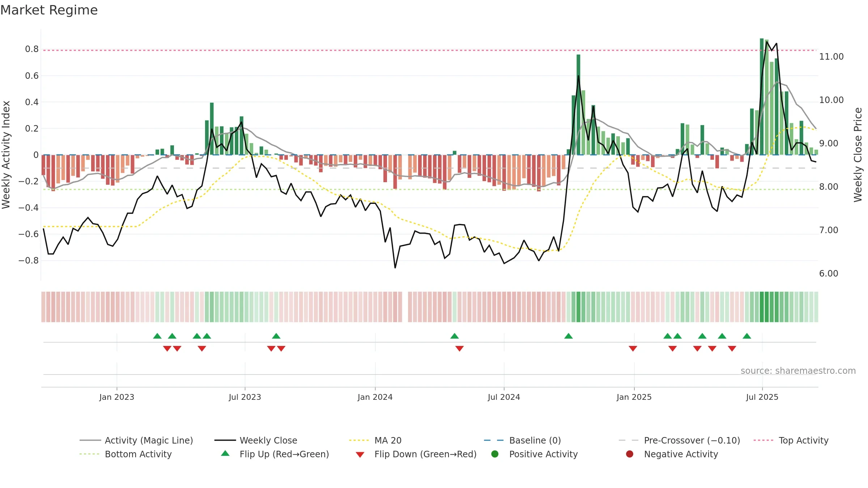Click the 0.8 left axis tick label
868x488 pixels.
[x=32, y=49]
